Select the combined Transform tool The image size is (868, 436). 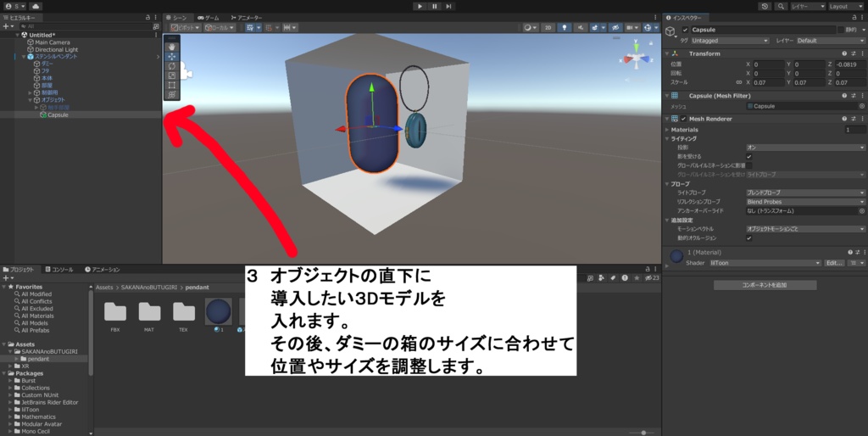point(171,94)
